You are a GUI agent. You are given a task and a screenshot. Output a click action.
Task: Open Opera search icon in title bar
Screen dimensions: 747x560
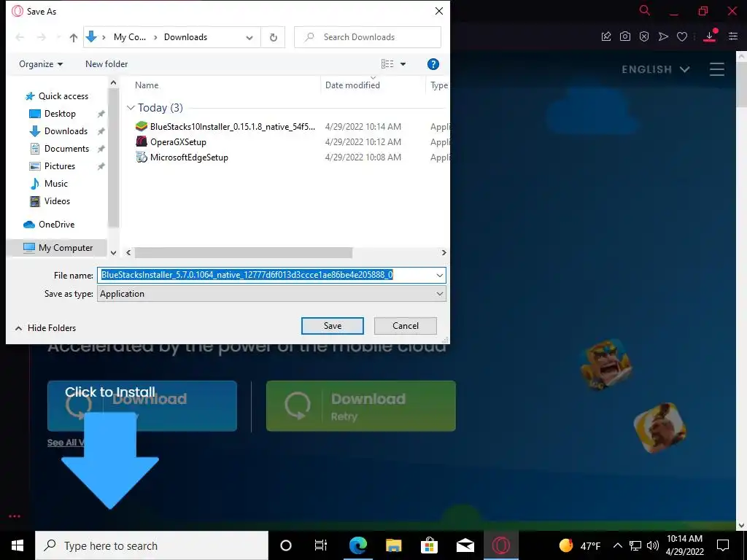coord(645,10)
